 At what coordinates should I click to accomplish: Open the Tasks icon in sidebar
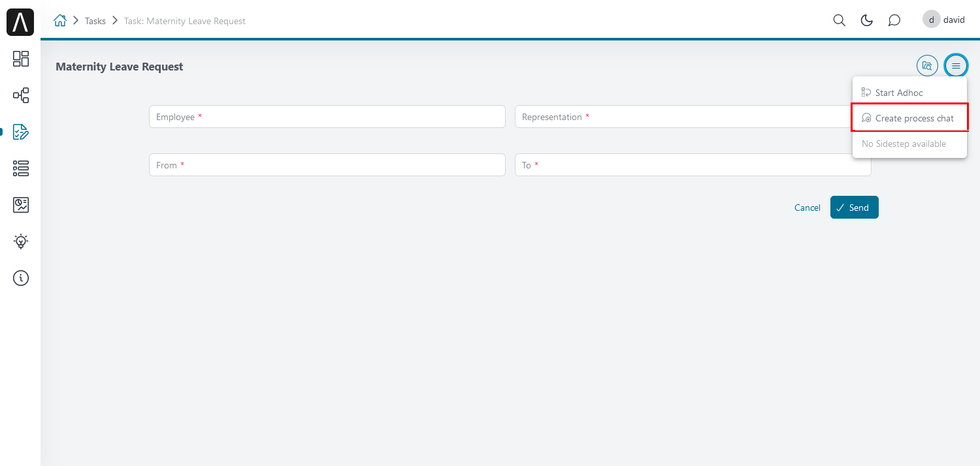click(21, 132)
